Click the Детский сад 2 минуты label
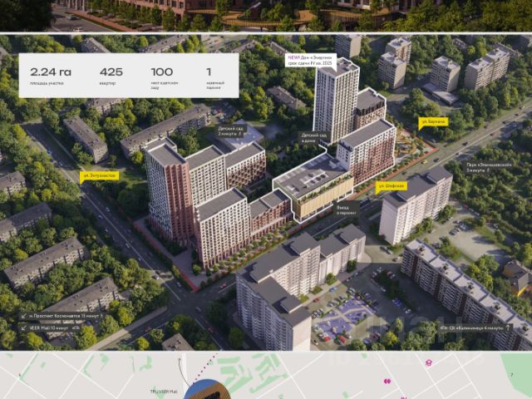The width and height of the screenshot is (532, 399). pos(231,131)
